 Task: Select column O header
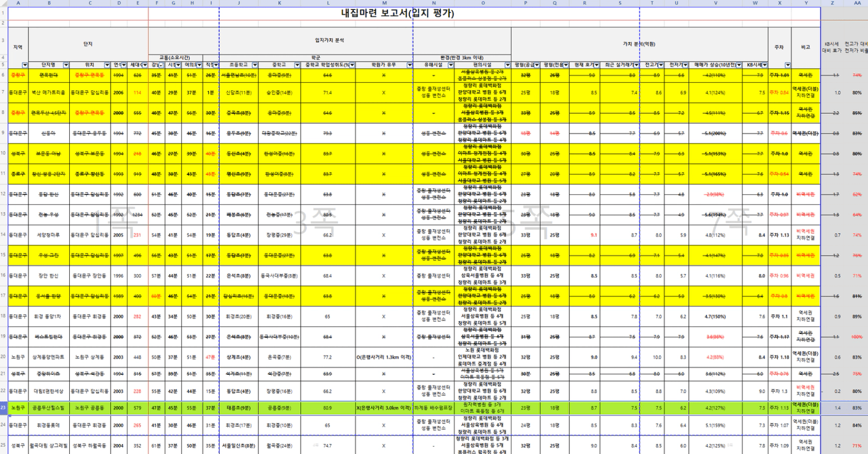click(x=483, y=3)
